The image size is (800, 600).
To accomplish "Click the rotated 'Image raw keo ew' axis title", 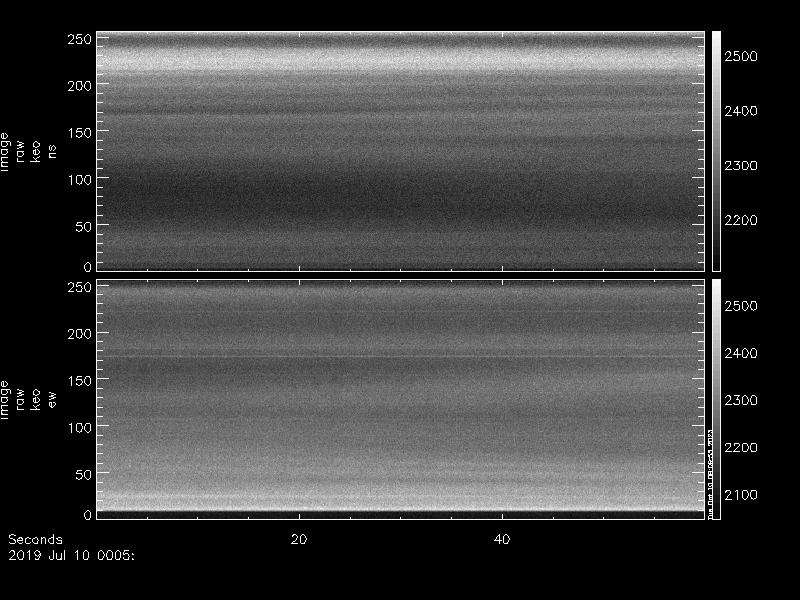I will click(28, 399).
